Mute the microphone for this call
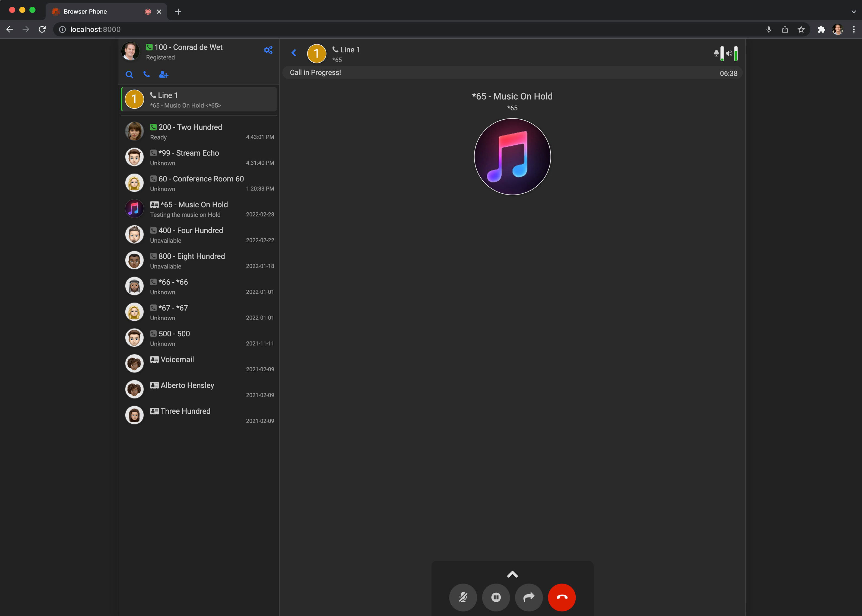The image size is (862, 616). click(x=463, y=597)
